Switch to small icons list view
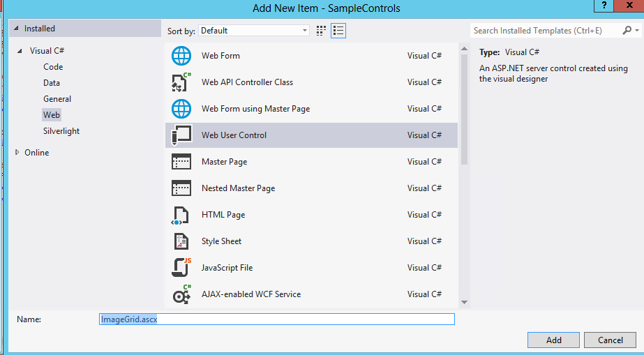 (338, 31)
